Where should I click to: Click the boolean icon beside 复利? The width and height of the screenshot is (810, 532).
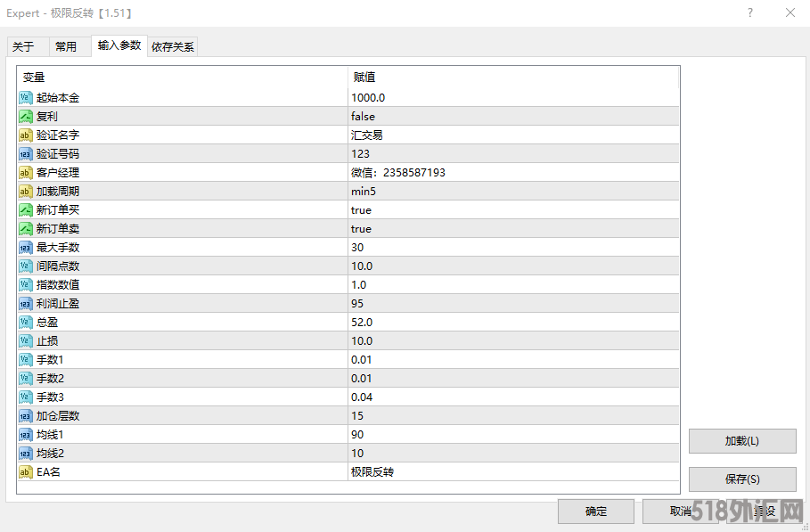26,116
